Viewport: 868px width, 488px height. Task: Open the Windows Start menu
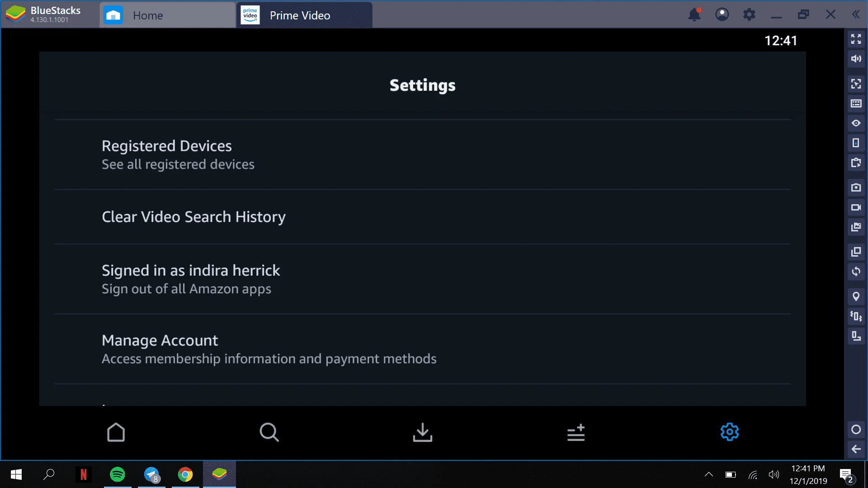pos(16,474)
